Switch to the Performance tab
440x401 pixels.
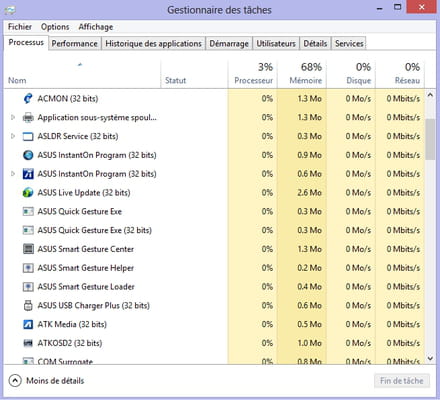tap(74, 44)
